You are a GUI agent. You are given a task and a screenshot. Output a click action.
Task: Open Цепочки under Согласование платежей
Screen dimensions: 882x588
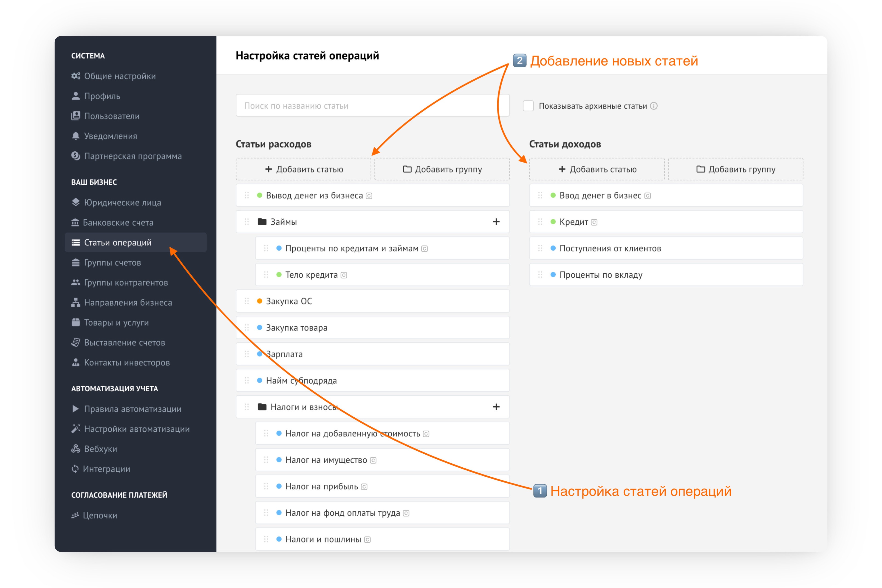pos(100,515)
